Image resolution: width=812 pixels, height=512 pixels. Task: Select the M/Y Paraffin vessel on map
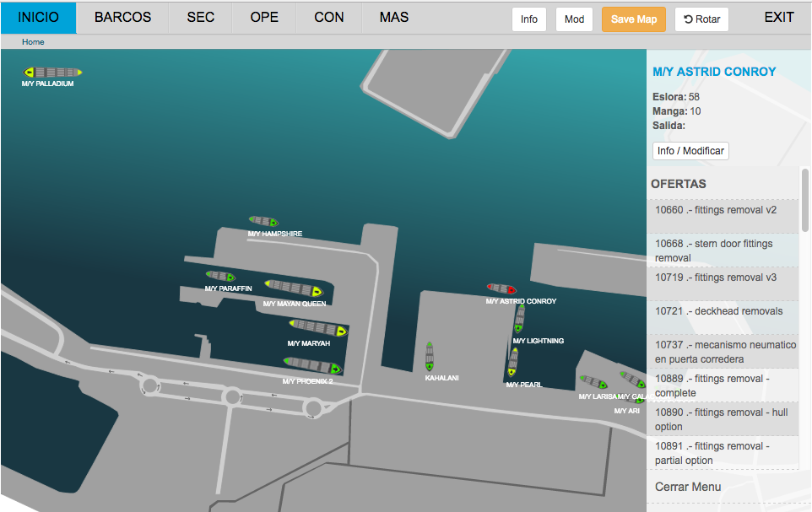[x=221, y=276]
